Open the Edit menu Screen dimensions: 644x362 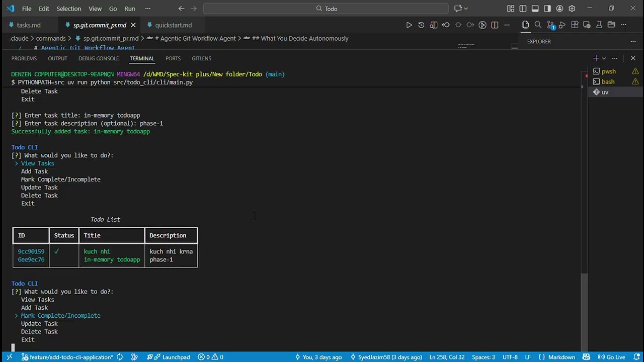coord(44,9)
